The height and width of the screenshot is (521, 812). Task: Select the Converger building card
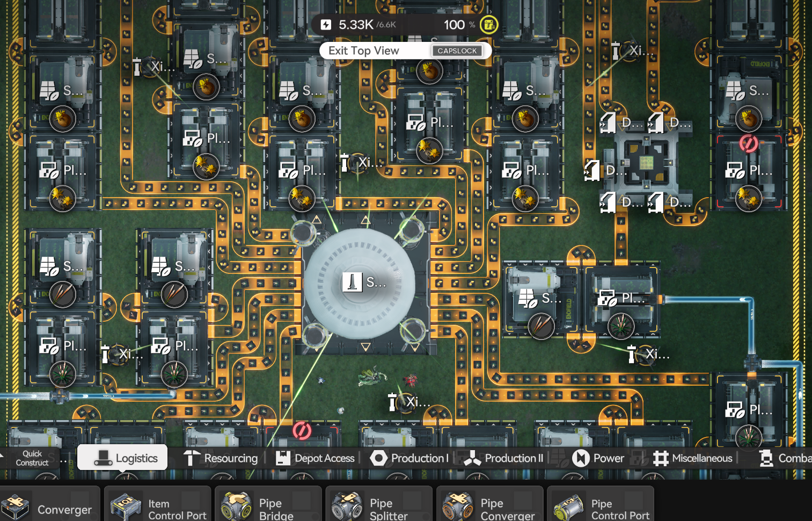pos(50,504)
